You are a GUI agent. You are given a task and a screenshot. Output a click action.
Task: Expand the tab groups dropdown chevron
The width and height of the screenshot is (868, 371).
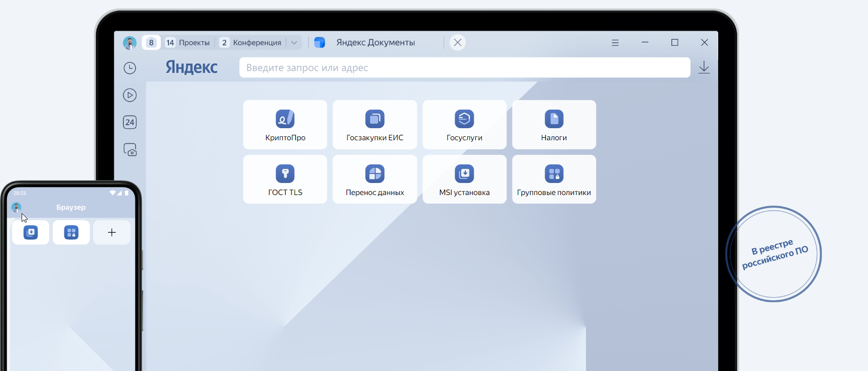coord(294,43)
